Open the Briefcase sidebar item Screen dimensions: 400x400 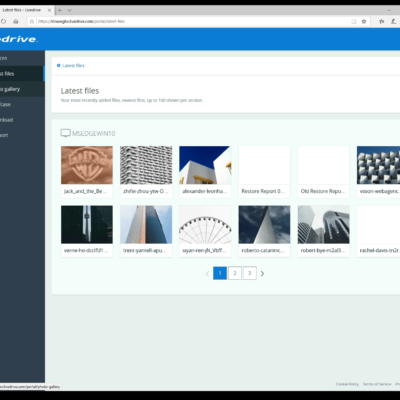pyautogui.click(x=22, y=104)
